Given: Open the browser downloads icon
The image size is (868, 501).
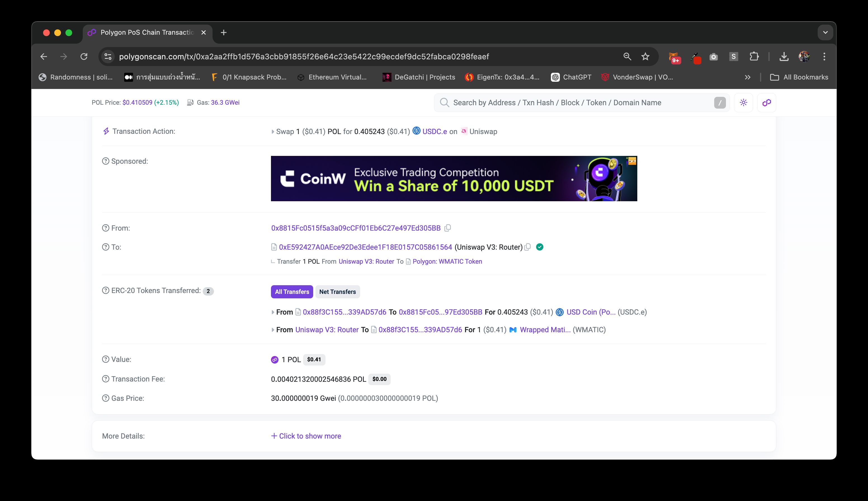Looking at the screenshot, I should pos(784,57).
